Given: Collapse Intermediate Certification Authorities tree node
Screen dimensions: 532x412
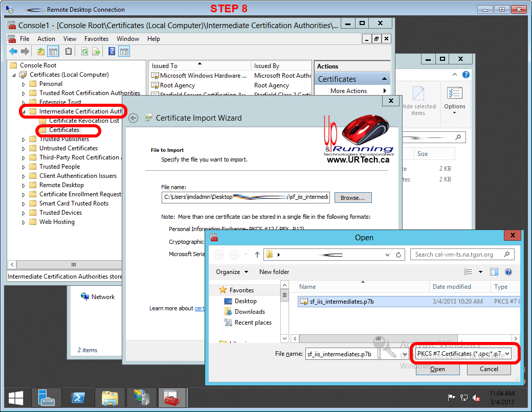Looking at the screenshot, I should (24, 111).
